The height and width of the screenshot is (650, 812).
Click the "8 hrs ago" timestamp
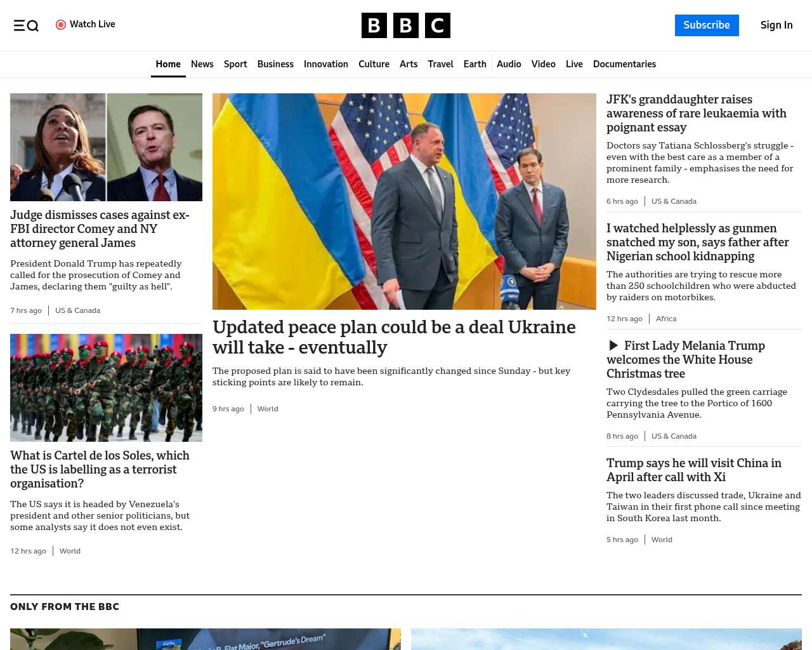[x=622, y=436]
